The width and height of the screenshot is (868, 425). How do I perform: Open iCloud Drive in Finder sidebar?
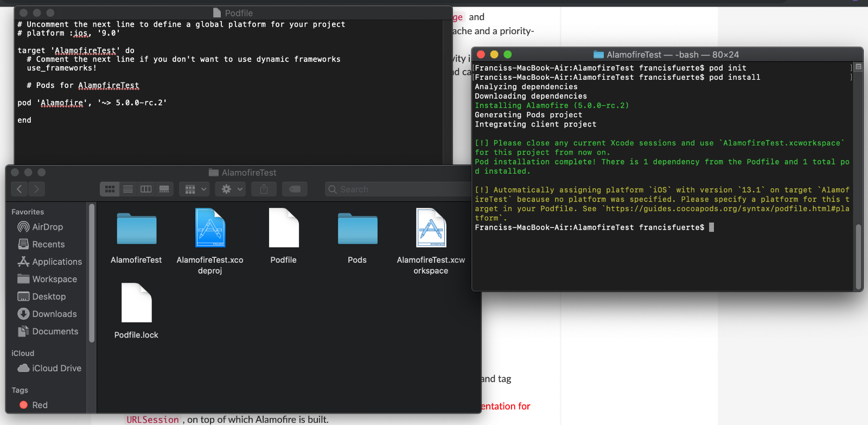(49, 368)
